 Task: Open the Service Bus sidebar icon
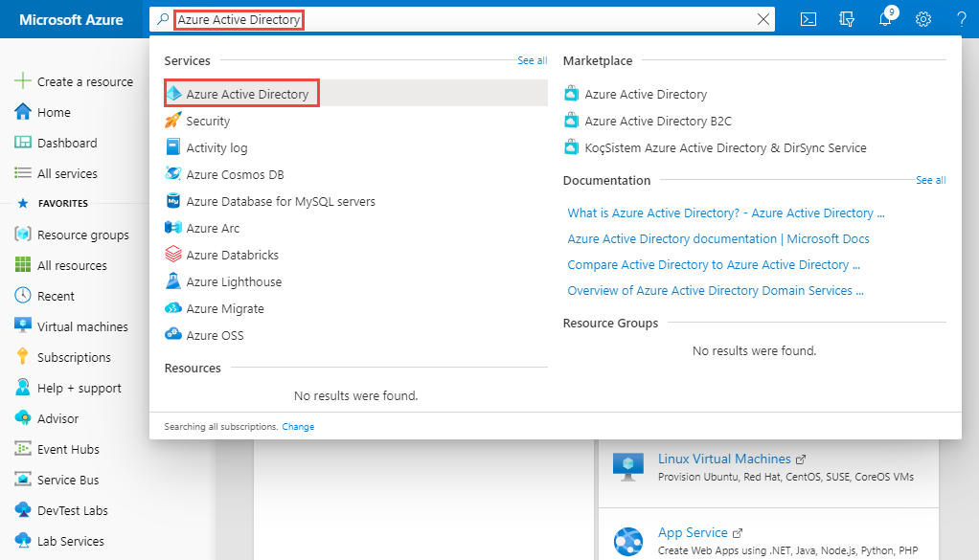click(21, 480)
